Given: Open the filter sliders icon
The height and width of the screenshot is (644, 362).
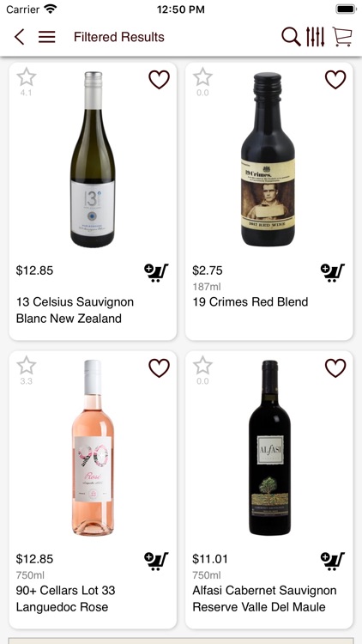Looking at the screenshot, I should click(315, 37).
